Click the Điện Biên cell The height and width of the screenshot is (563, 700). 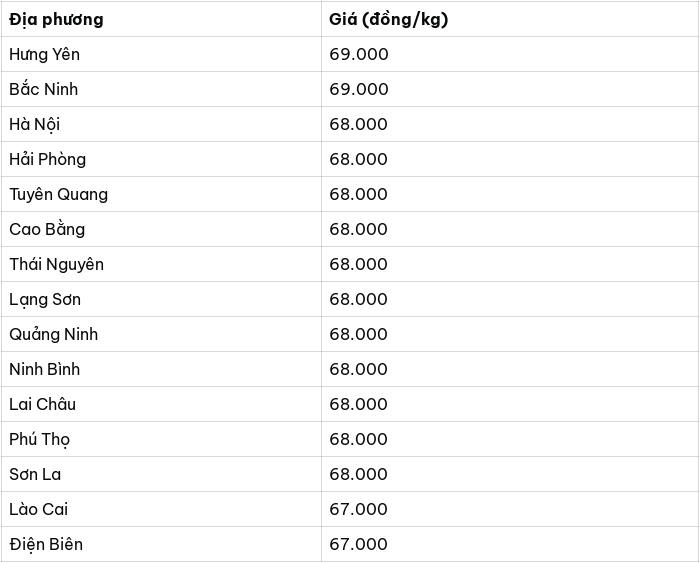click(161, 544)
